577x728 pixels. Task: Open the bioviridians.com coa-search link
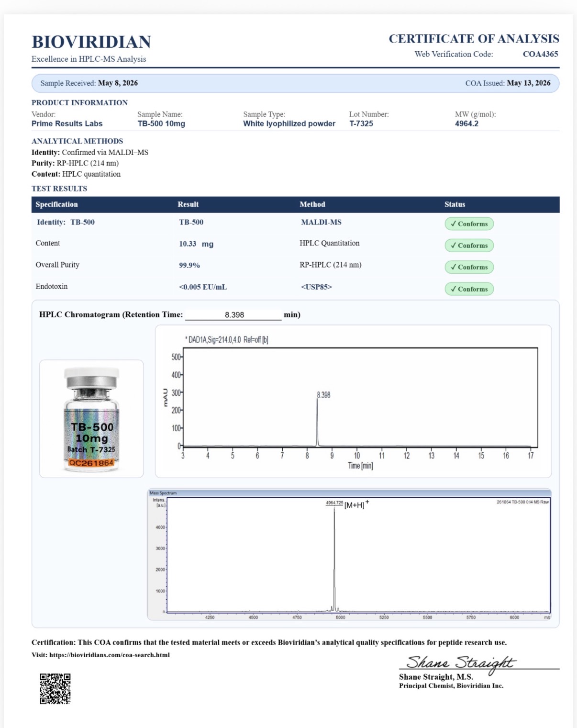(x=110, y=655)
